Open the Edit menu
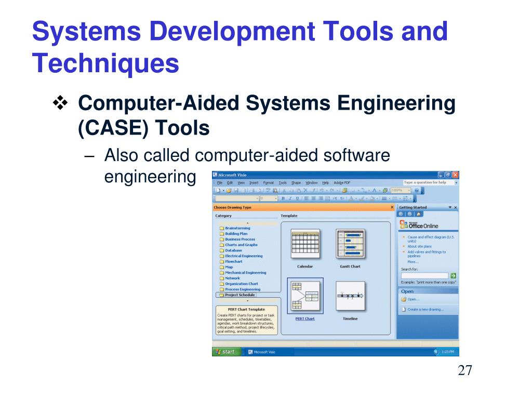The image size is (532, 399). click(230, 182)
